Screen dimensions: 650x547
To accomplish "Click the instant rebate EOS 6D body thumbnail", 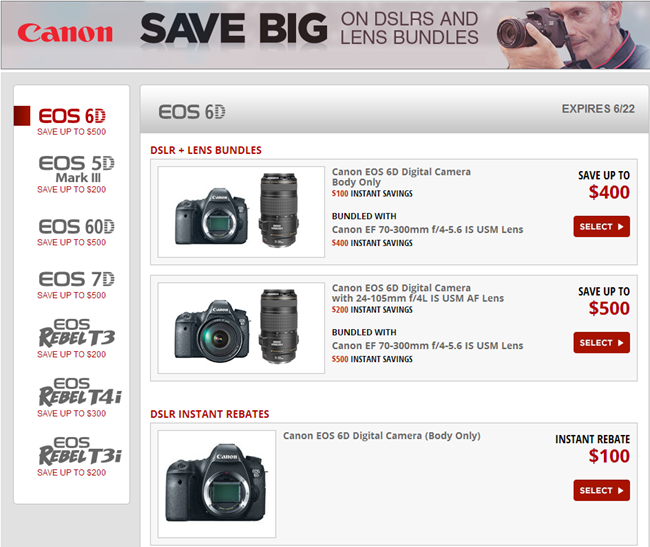I will coord(216,484).
